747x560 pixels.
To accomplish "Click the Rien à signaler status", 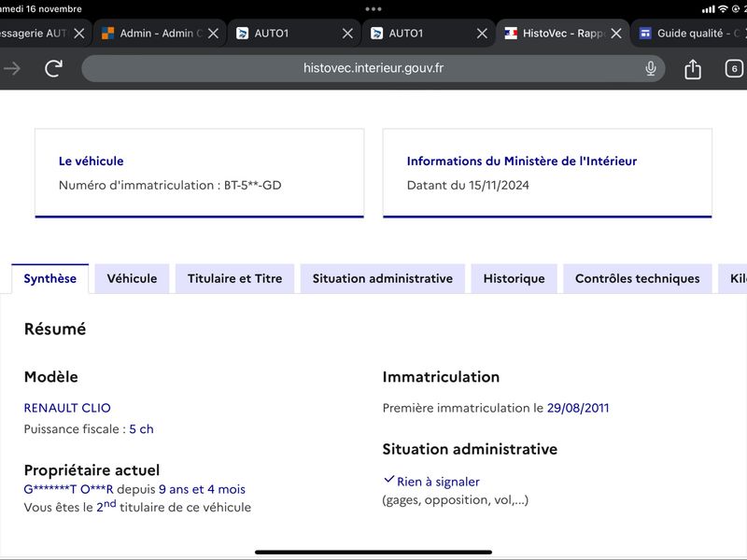I will click(438, 482).
